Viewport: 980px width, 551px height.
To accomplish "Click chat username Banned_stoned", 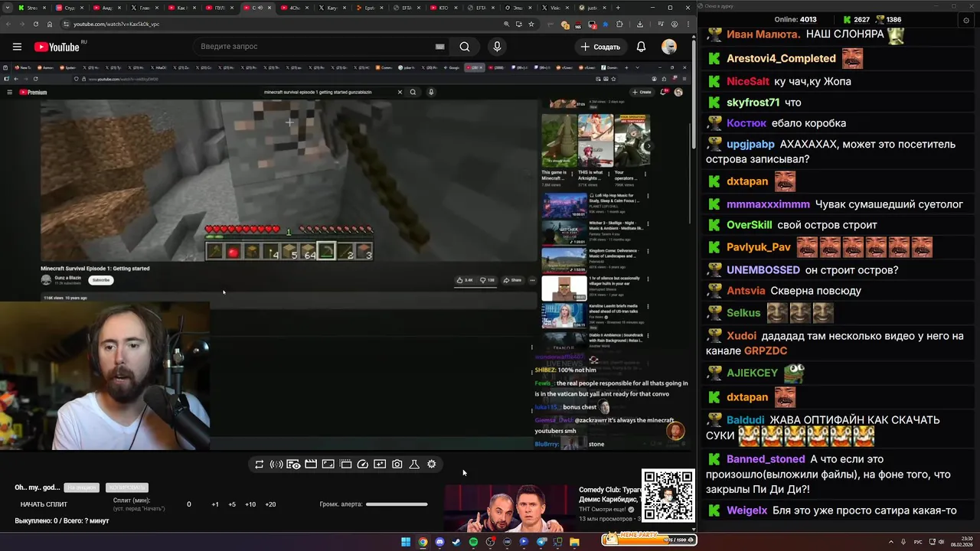I will point(766,459).
